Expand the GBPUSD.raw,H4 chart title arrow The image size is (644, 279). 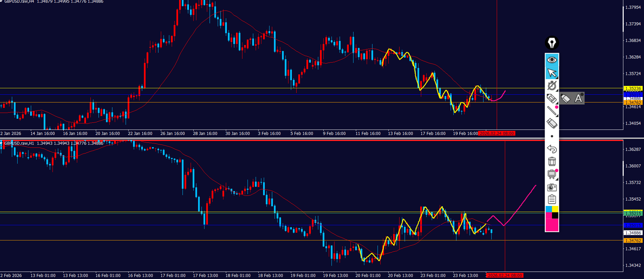click(x=2, y=2)
